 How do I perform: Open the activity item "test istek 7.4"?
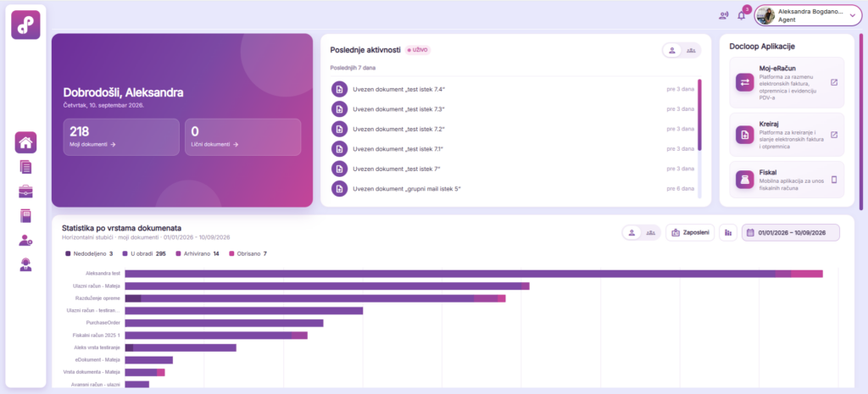click(x=513, y=89)
